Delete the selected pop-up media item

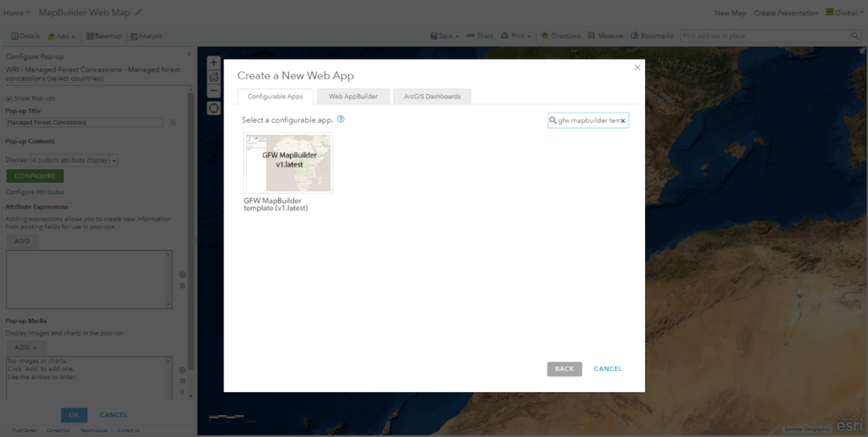coord(182,381)
